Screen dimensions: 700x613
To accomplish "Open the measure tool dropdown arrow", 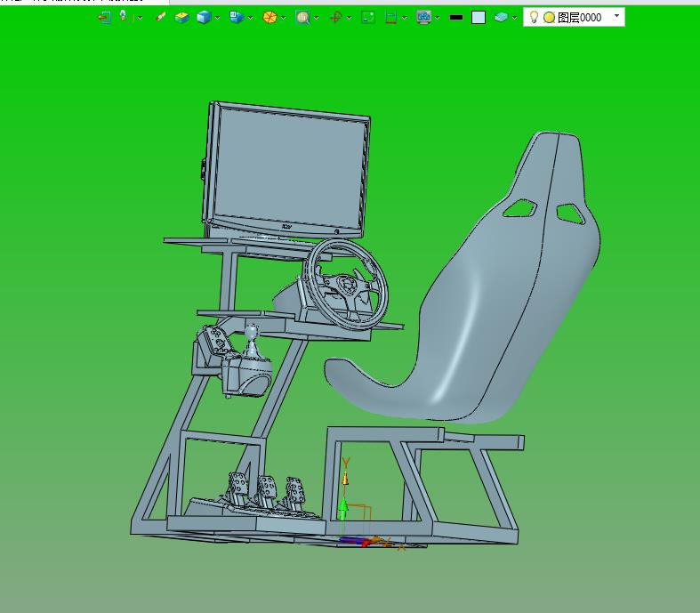I will click(x=405, y=18).
